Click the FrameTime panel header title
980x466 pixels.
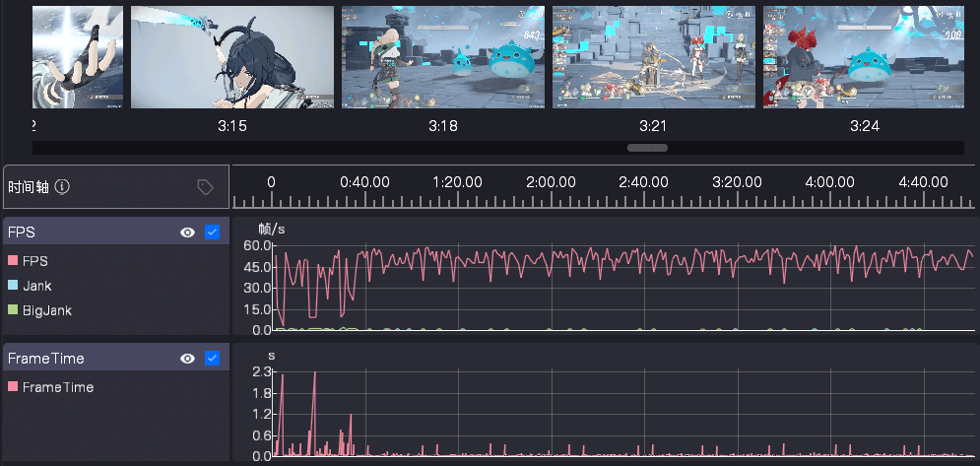pos(46,359)
